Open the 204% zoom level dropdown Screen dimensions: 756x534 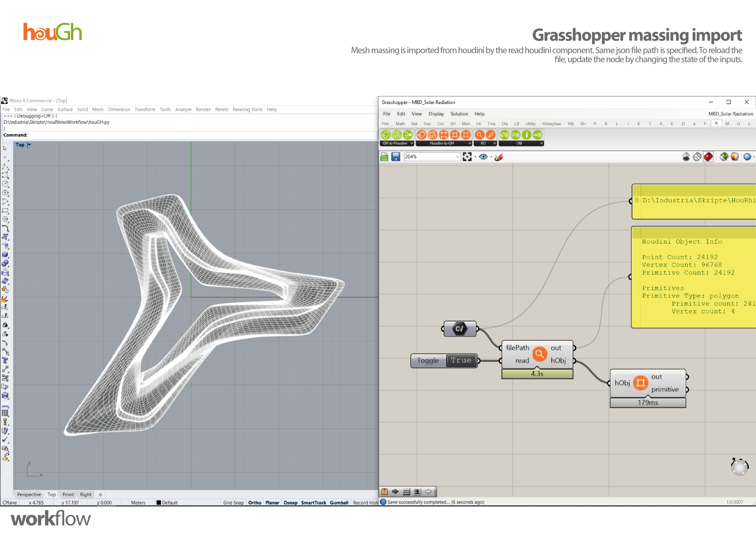tap(457, 157)
